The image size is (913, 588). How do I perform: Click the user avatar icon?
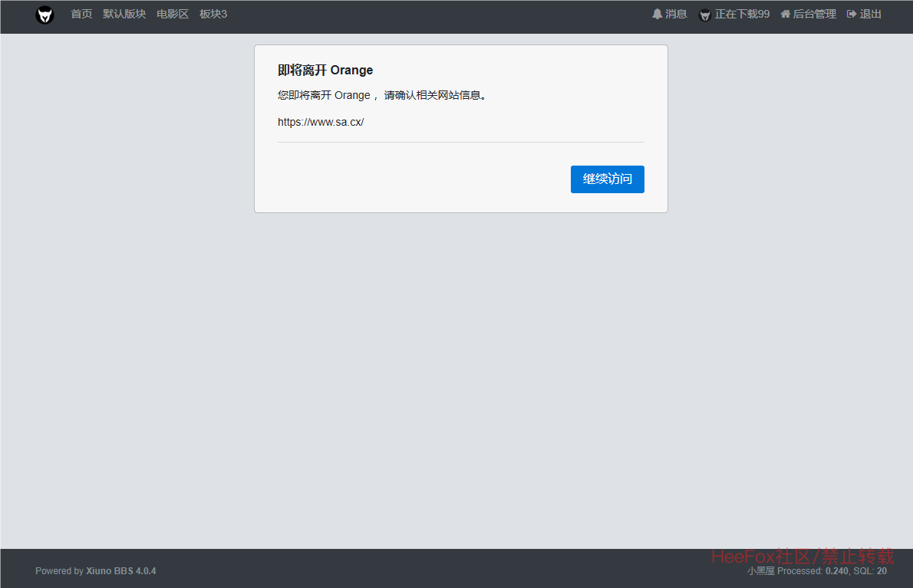point(705,15)
